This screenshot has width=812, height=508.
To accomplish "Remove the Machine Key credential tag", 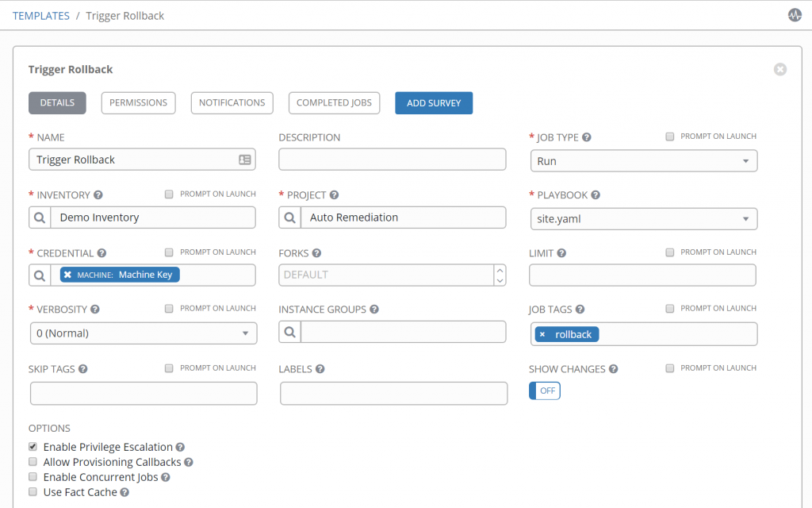I will click(x=68, y=275).
